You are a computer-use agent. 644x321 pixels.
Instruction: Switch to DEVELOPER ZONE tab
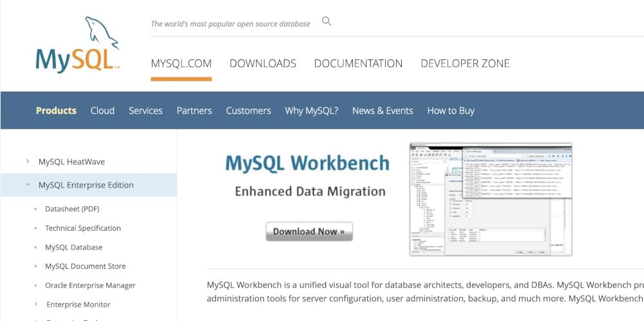click(x=465, y=63)
